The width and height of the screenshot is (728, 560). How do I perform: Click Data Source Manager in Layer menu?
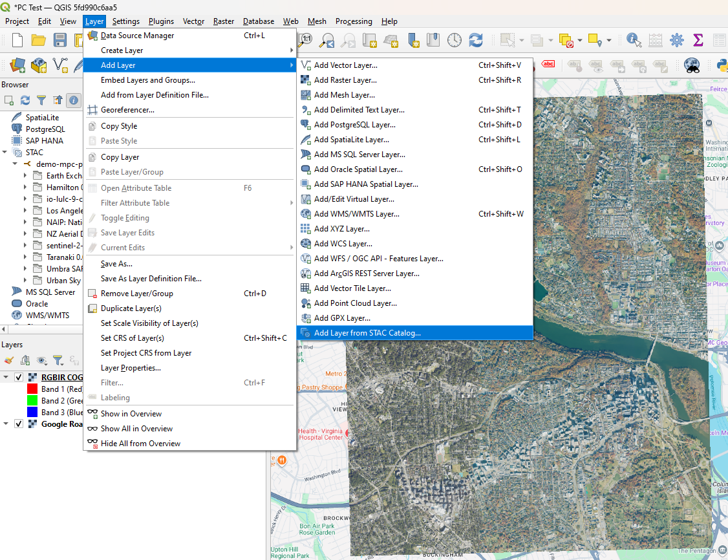[x=137, y=36]
